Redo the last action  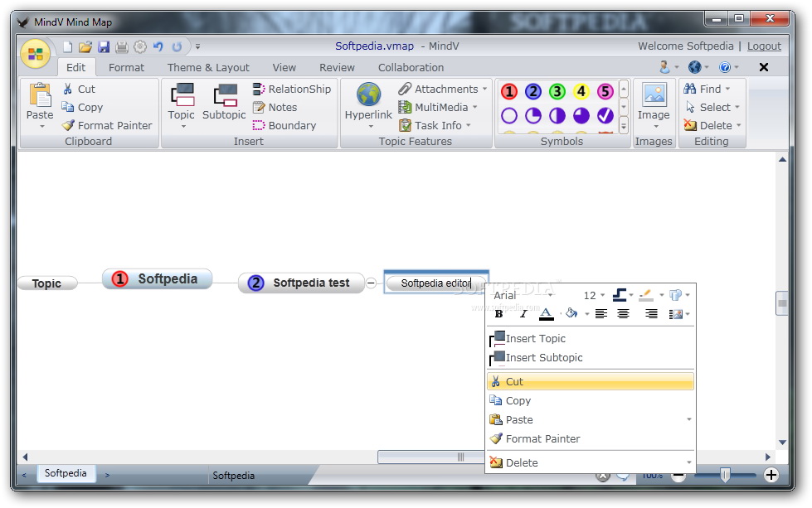click(177, 47)
